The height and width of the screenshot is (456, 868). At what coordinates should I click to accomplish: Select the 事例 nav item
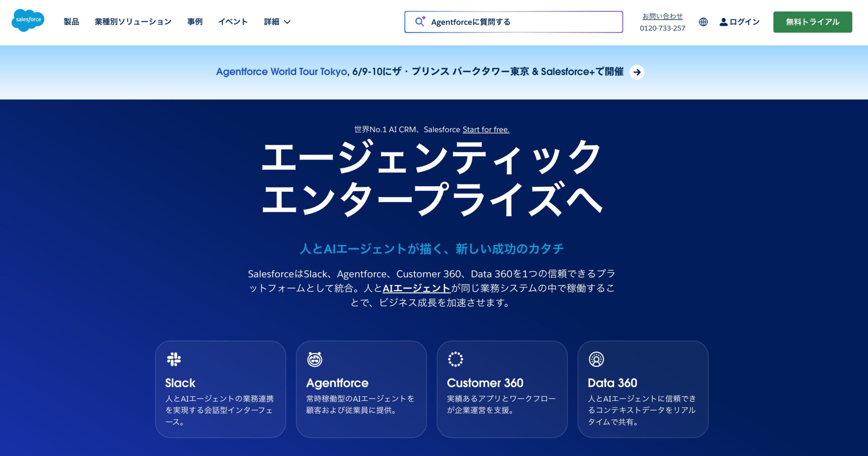click(x=195, y=22)
